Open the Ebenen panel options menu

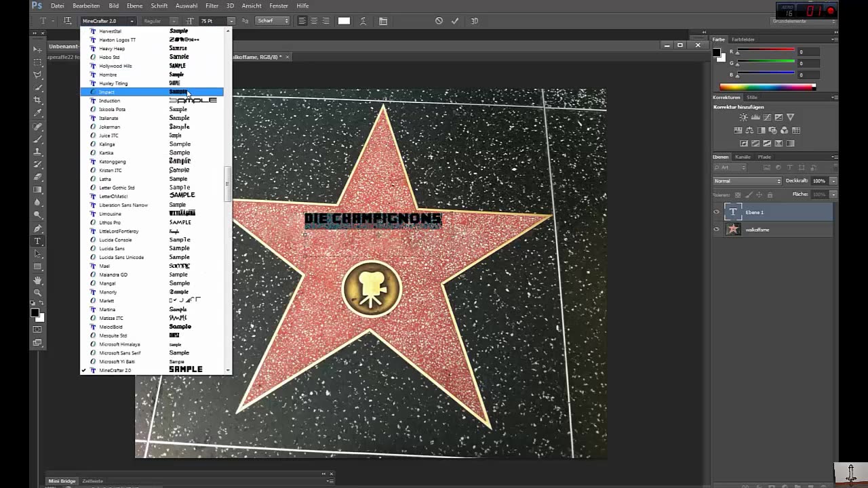(833, 157)
